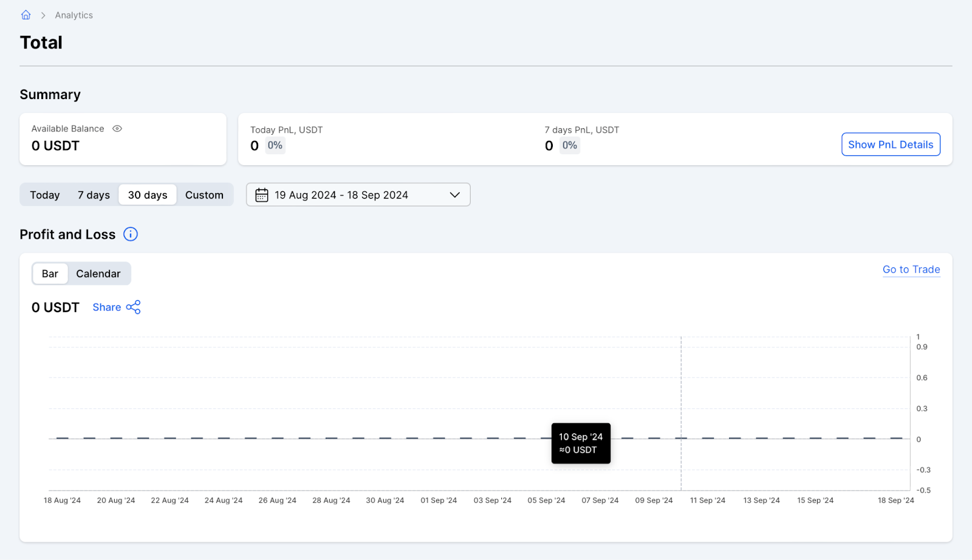
Task: Click the Available Balance 0 USDT value
Action: click(55, 146)
